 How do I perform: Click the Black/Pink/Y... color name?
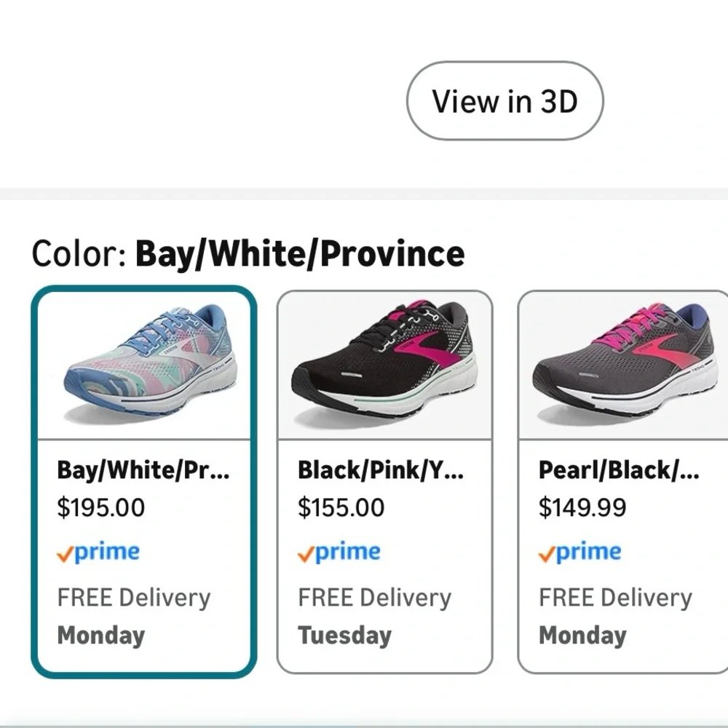pos(384,470)
